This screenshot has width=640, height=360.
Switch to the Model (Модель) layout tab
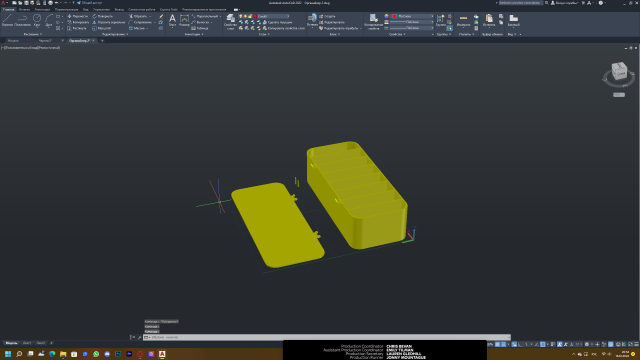11,343
